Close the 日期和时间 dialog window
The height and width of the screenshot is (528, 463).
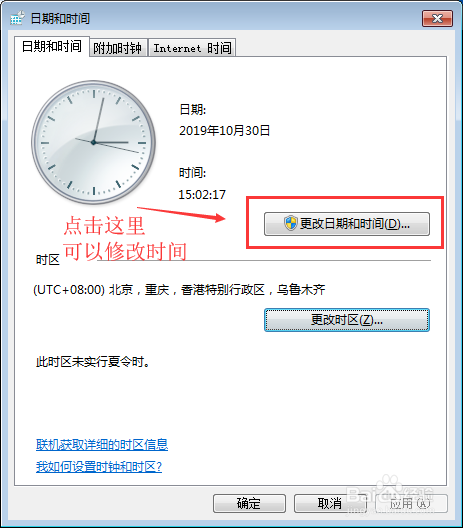point(437,18)
